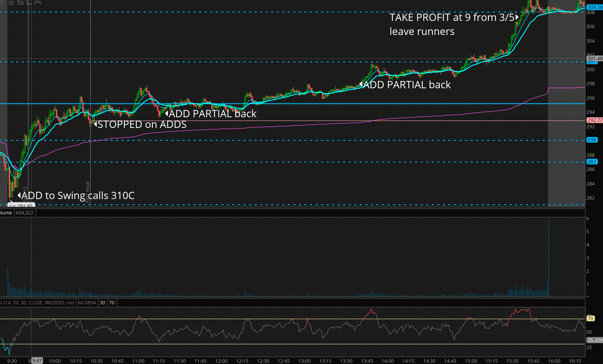Click the gray 301.48 cursor price label
Image resolution: width=603 pixels, height=364 pixels.
(x=595, y=58)
